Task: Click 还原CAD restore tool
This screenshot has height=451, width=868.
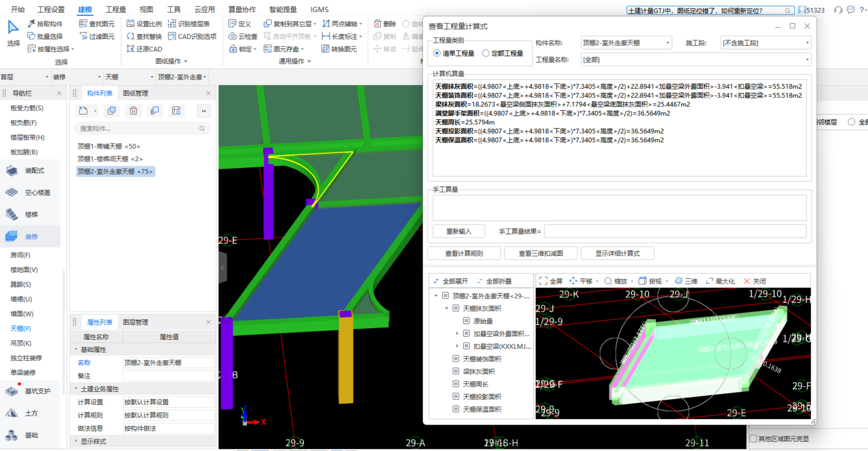Action: pyautogui.click(x=144, y=49)
